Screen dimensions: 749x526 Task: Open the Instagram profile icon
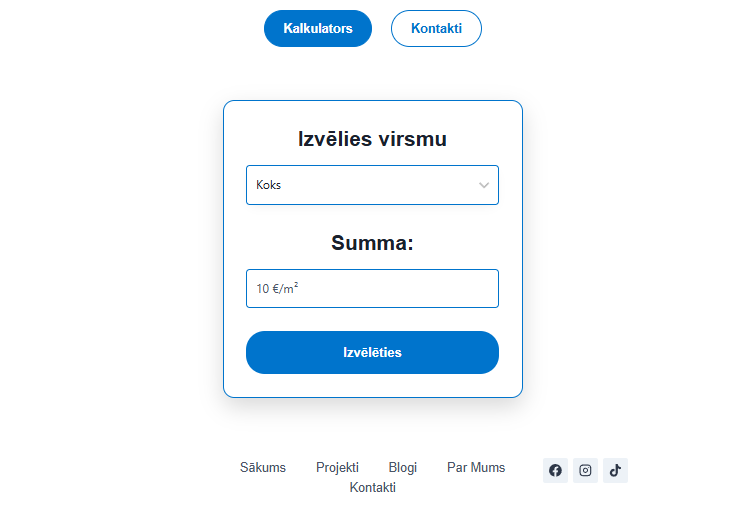click(585, 470)
